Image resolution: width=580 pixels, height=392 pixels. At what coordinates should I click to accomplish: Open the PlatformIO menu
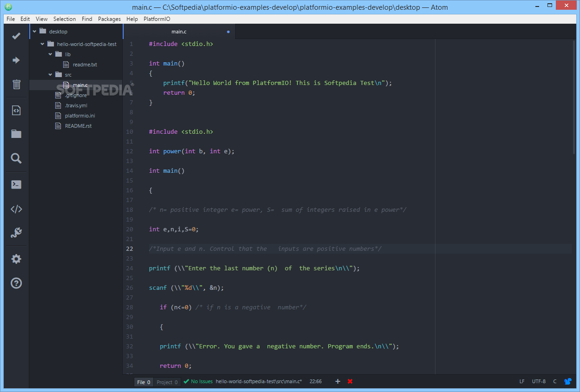tap(156, 19)
